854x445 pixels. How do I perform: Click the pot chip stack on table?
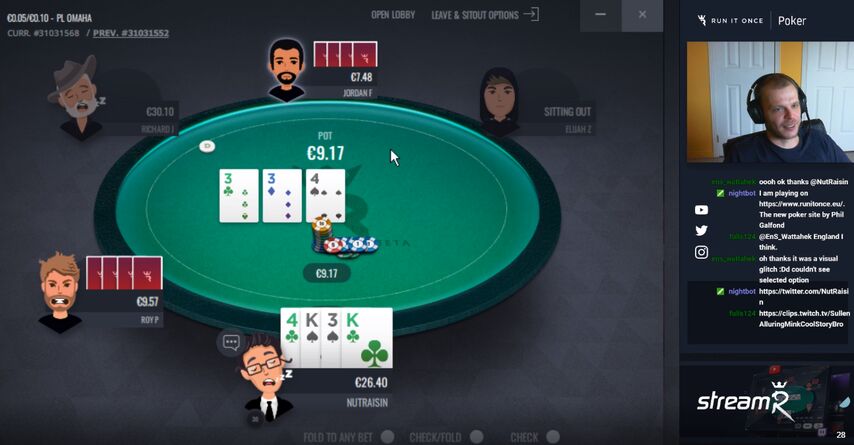pyautogui.click(x=343, y=237)
